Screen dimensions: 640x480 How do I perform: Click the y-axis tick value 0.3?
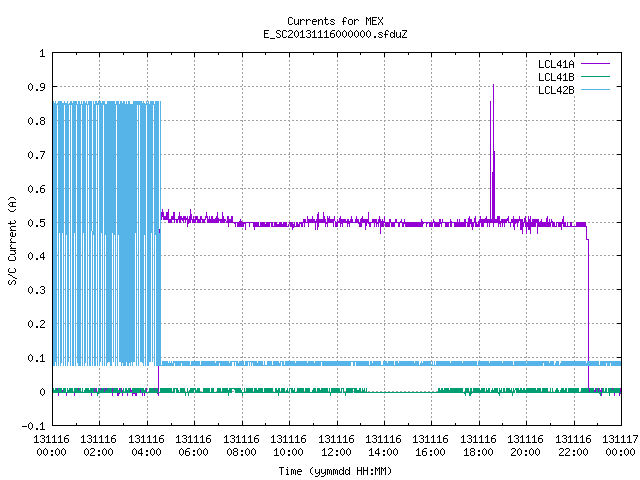click(x=36, y=290)
